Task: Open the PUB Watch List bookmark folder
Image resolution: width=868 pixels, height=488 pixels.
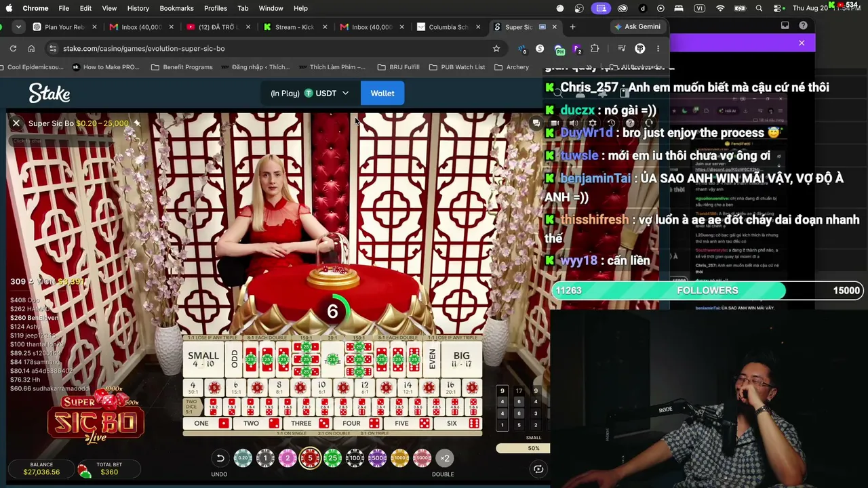Action: (457, 67)
